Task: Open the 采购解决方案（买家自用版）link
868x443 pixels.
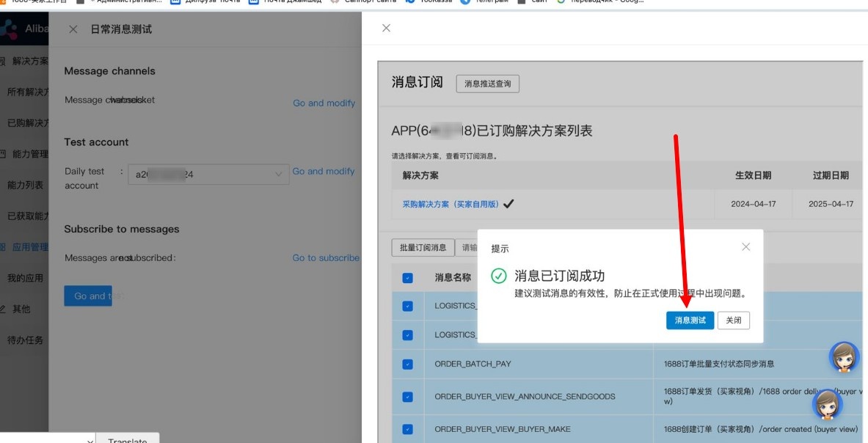Action: pos(450,205)
